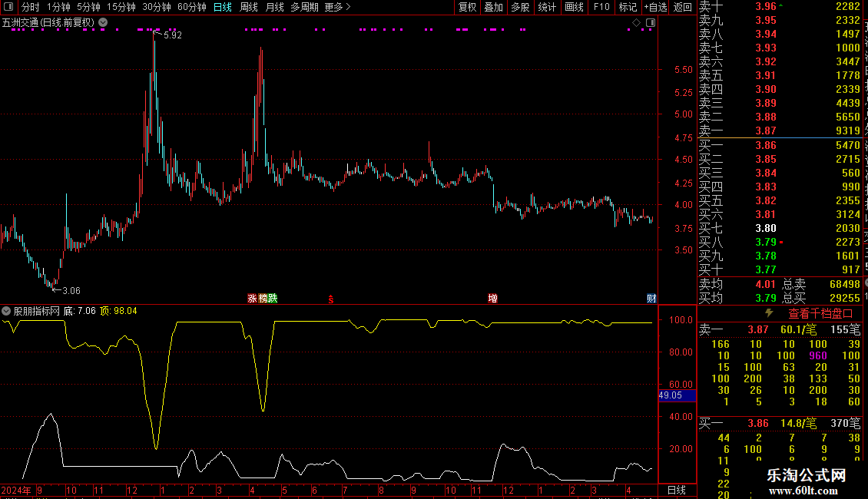
Task: Click the 卖五 3.91 ask row
Action: point(780,75)
